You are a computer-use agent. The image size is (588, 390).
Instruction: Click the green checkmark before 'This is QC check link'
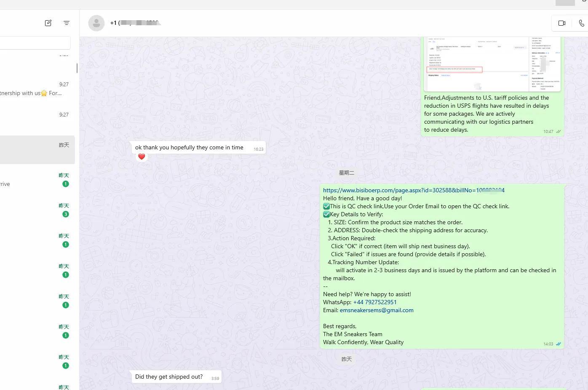coord(326,206)
